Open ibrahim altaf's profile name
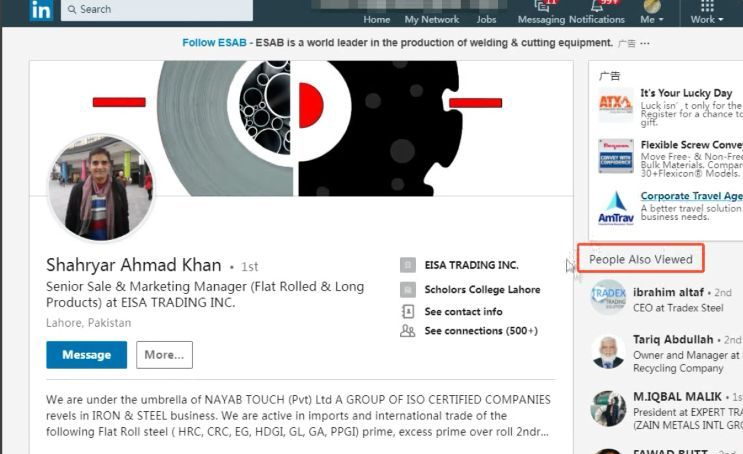The height and width of the screenshot is (454, 743). (x=668, y=292)
